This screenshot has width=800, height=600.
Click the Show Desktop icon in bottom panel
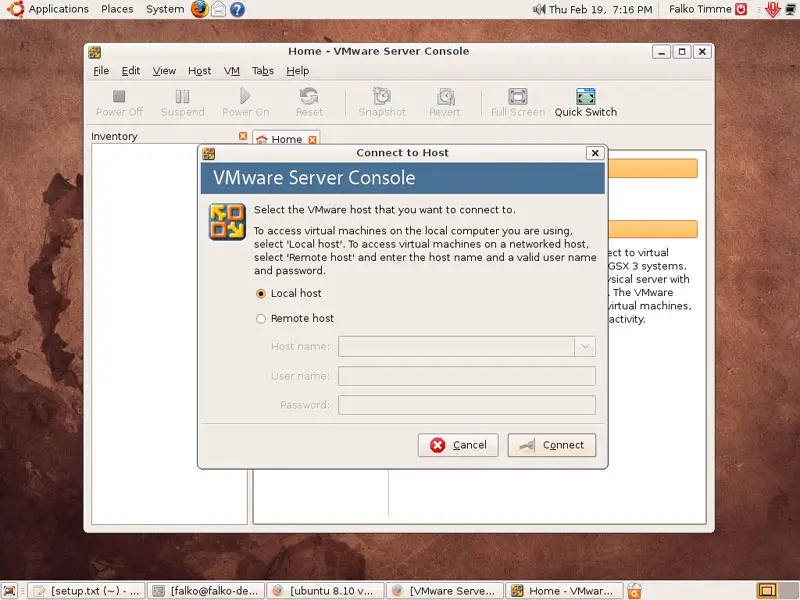10,591
